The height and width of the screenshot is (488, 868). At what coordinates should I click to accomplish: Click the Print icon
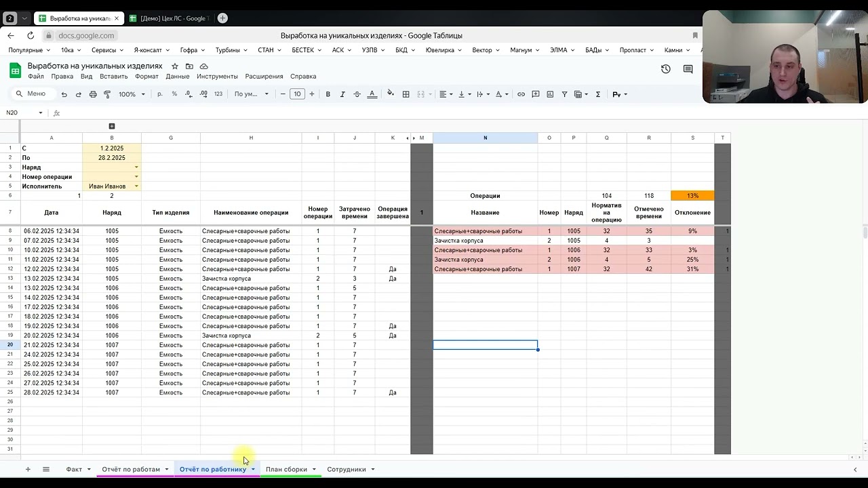click(93, 94)
